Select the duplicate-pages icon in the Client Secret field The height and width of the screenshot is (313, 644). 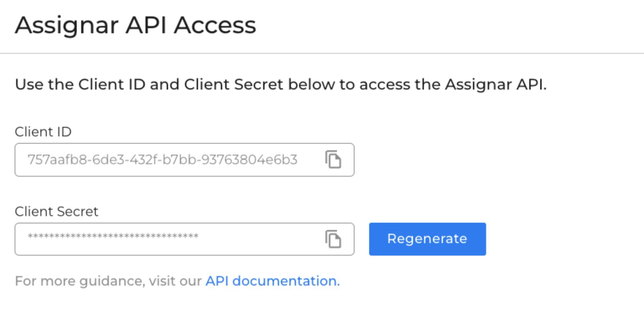click(333, 239)
